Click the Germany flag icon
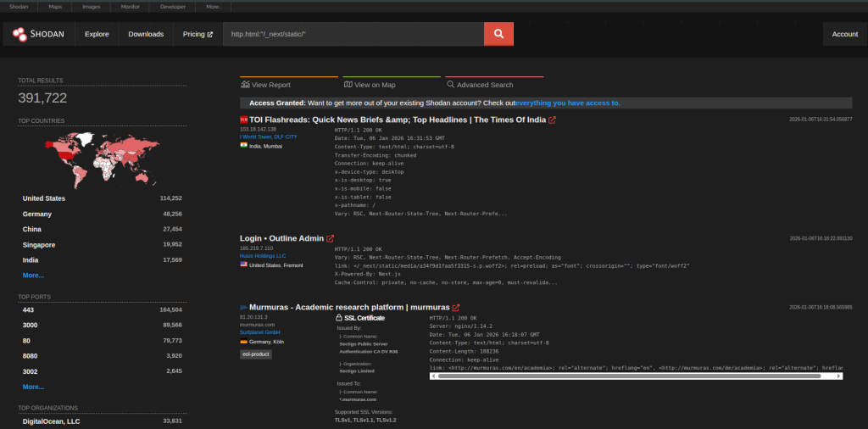 (243, 342)
